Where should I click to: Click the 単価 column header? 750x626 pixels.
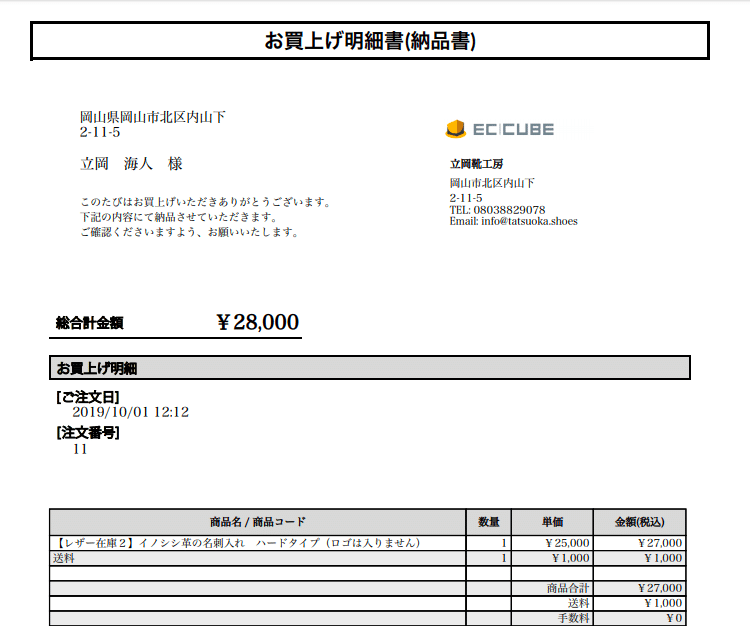(x=552, y=522)
